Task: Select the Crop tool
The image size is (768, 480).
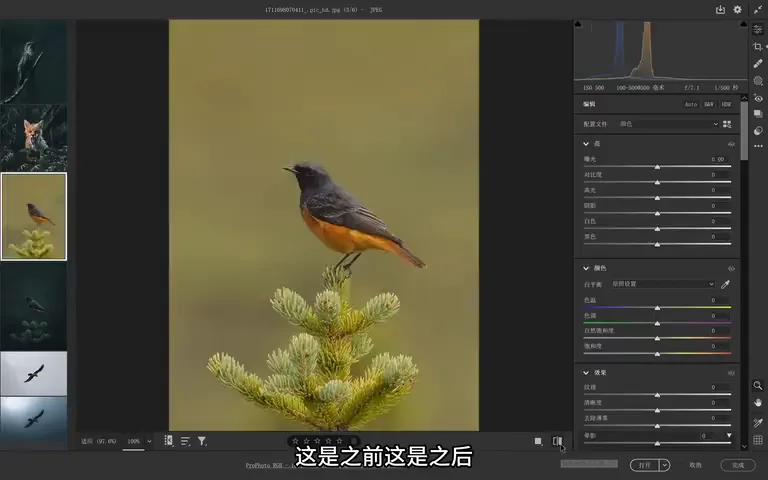Action: [758, 47]
